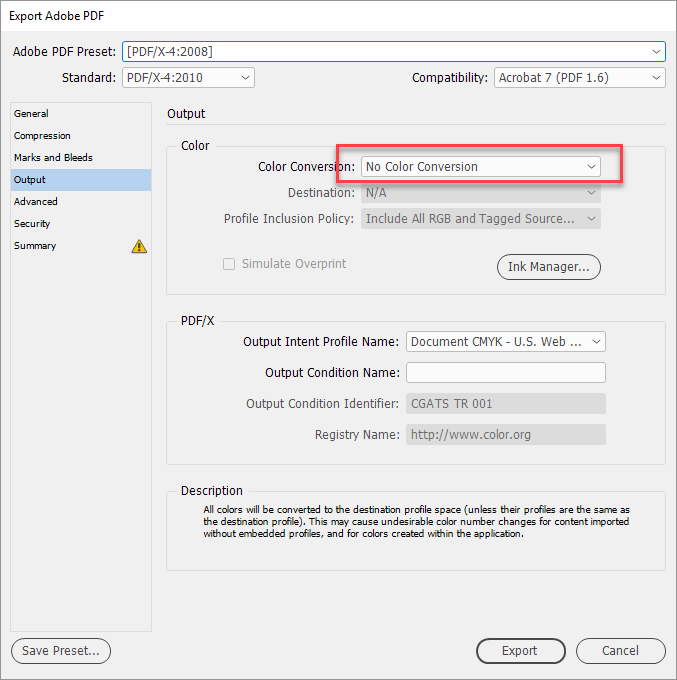This screenshot has height=680, width=677.
Task: Toggle the Simulate Overprint checkbox
Action: pos(229,264)
